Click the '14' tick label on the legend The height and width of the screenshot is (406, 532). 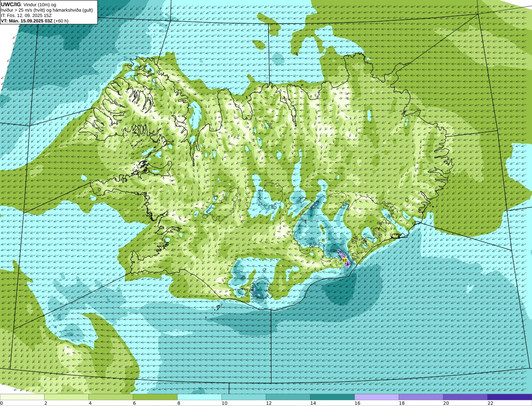tap(313, 403)
